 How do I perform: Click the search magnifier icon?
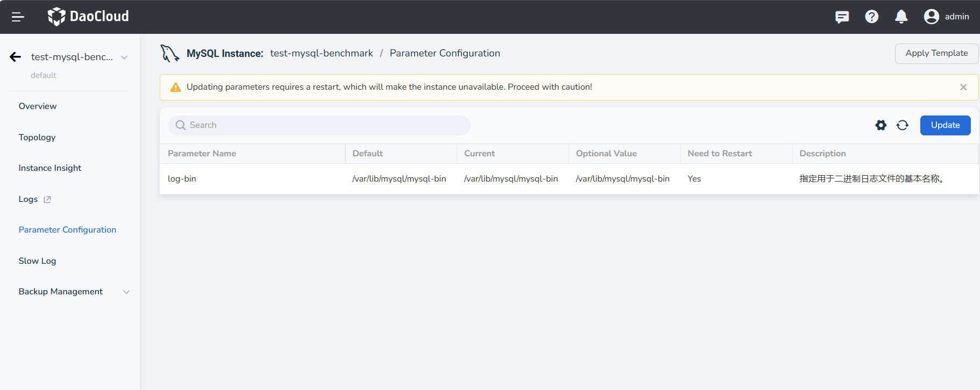(x=181, y=125)
